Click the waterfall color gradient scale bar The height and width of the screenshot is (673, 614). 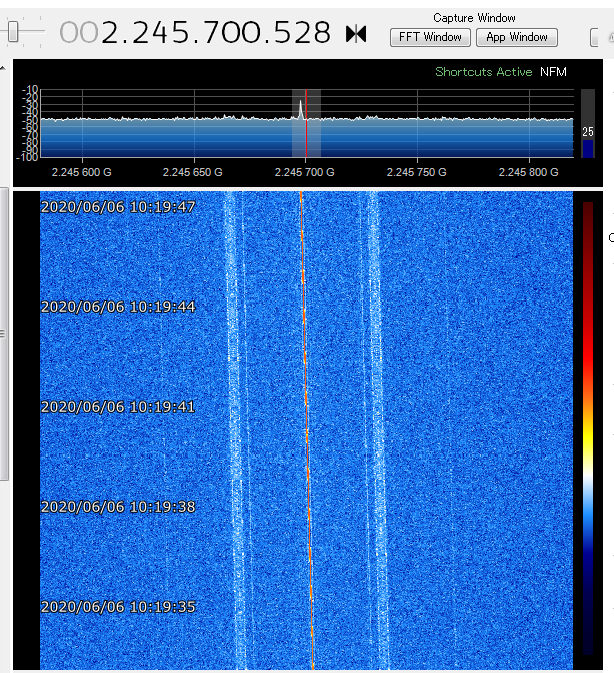(588, 428)
